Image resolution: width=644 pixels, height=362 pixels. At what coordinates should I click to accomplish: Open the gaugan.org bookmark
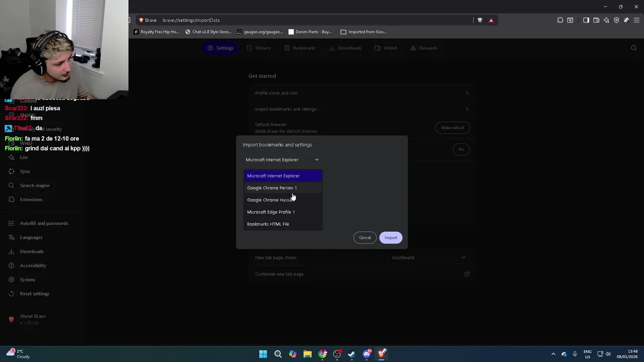tap(260, 32)
